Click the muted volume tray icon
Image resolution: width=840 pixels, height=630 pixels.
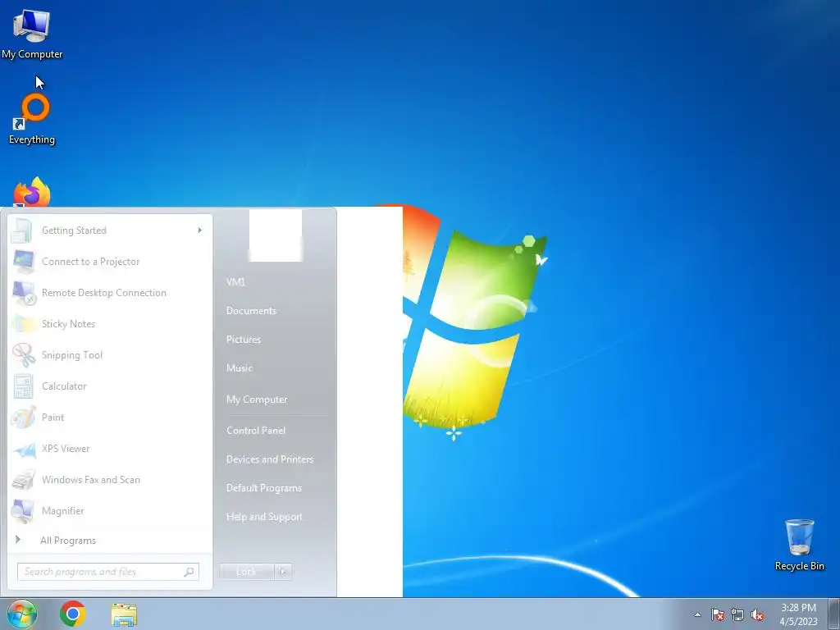point(757,614)
